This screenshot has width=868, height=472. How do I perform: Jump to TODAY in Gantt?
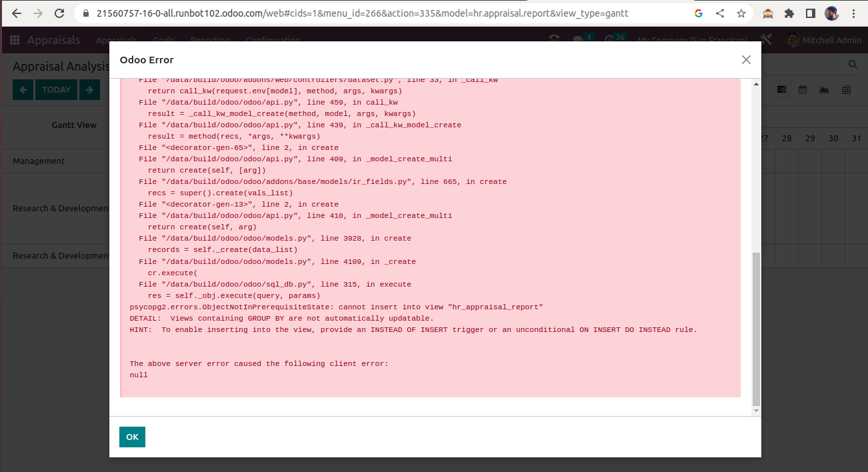(57, 89)
